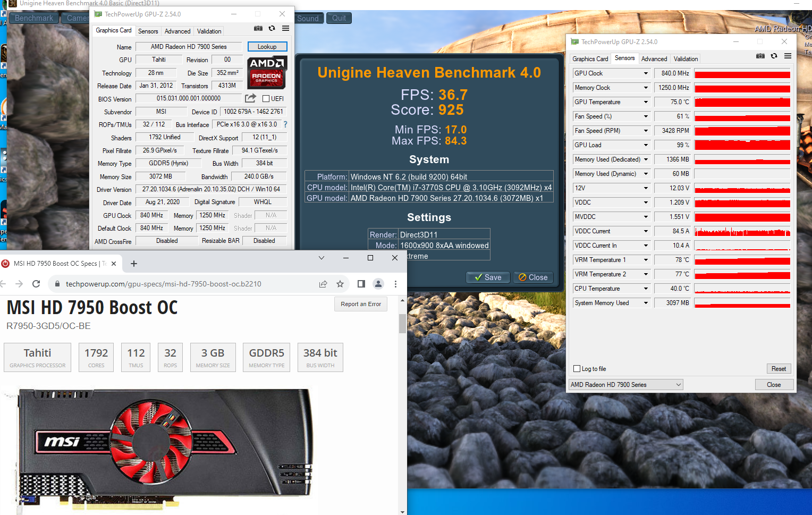Quit the Heaven Benchmark
812x515 pixels.
coord(339,18)
